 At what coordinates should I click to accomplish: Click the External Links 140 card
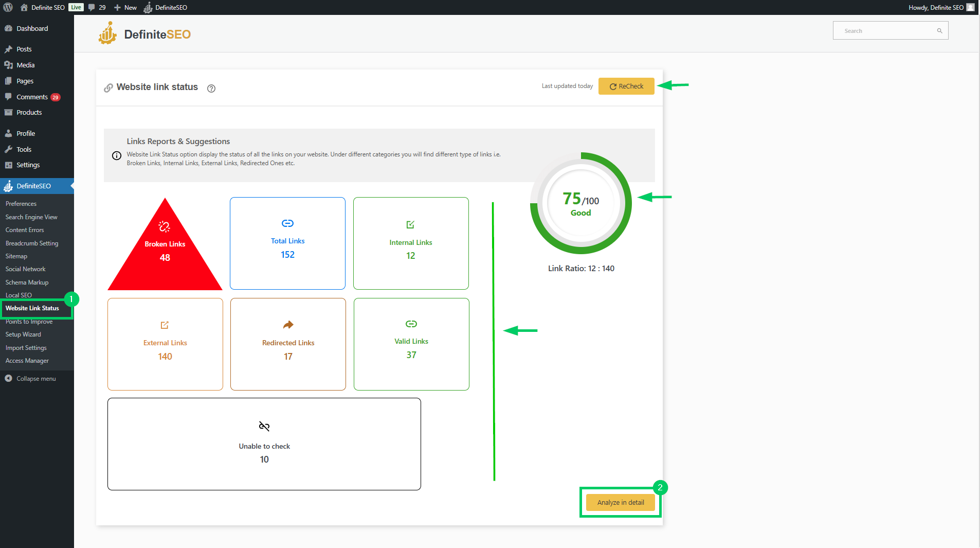point(165,344)
